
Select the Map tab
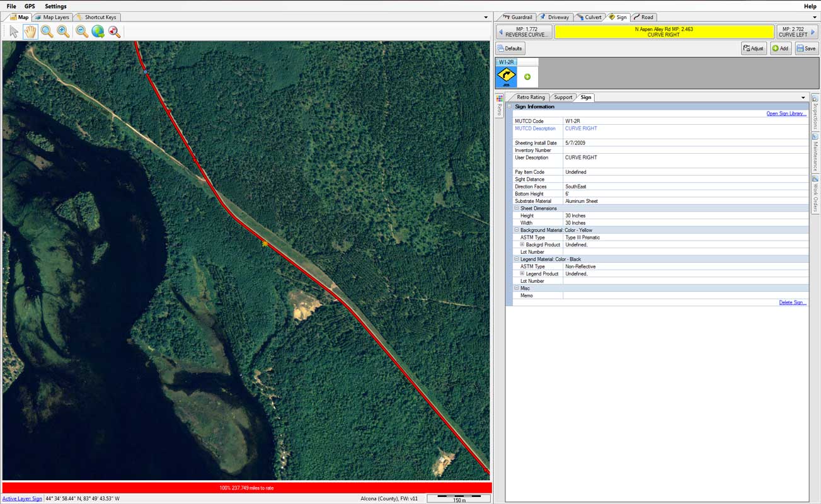coord(19,17)
